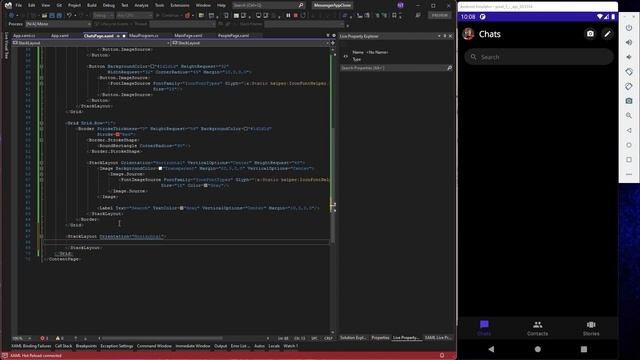Click the notifications bell in the status bar

pos(442,356)
